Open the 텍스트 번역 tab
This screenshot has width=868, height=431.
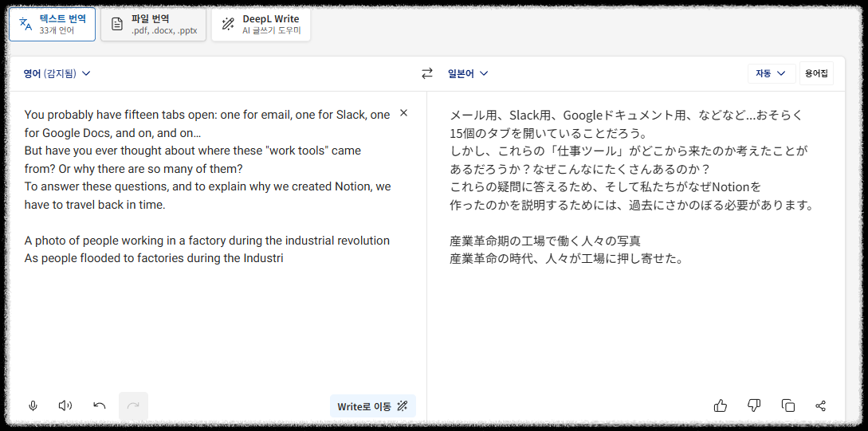click(x=52, y=24)
